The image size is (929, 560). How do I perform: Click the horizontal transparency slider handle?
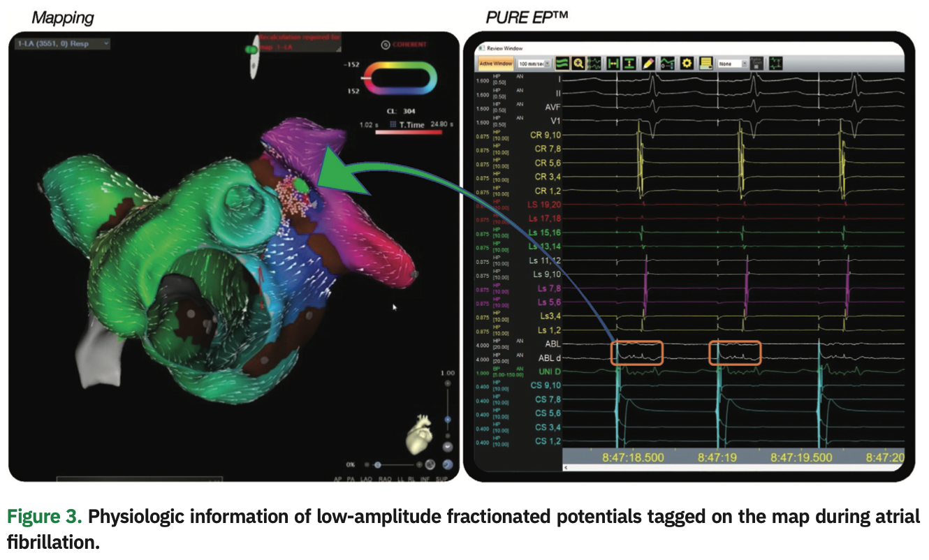click(x=377, y=464)
